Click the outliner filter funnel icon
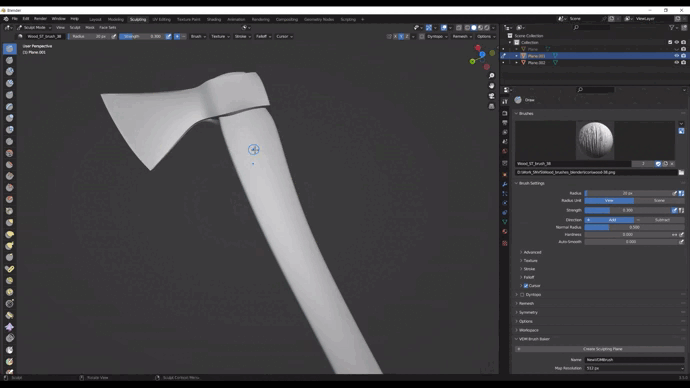The height and width of the screenshot is (388, 690). pos(672,27)
